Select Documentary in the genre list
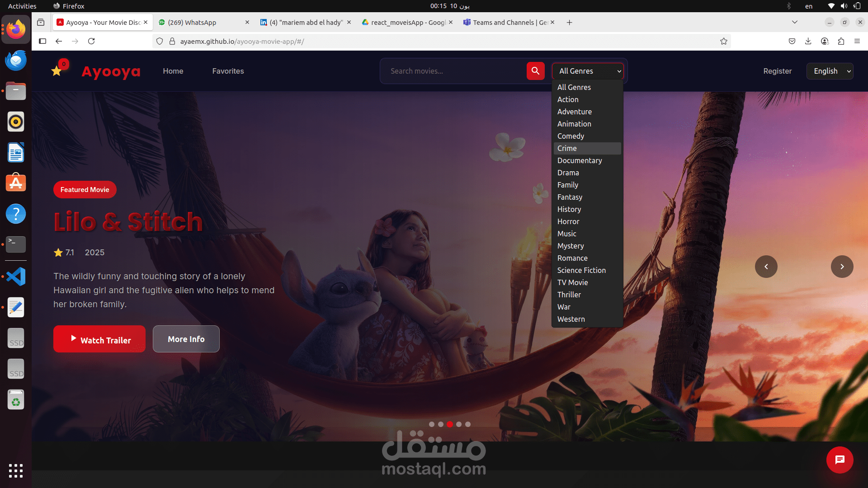This screenshot has height=488, width=868. 587,160
